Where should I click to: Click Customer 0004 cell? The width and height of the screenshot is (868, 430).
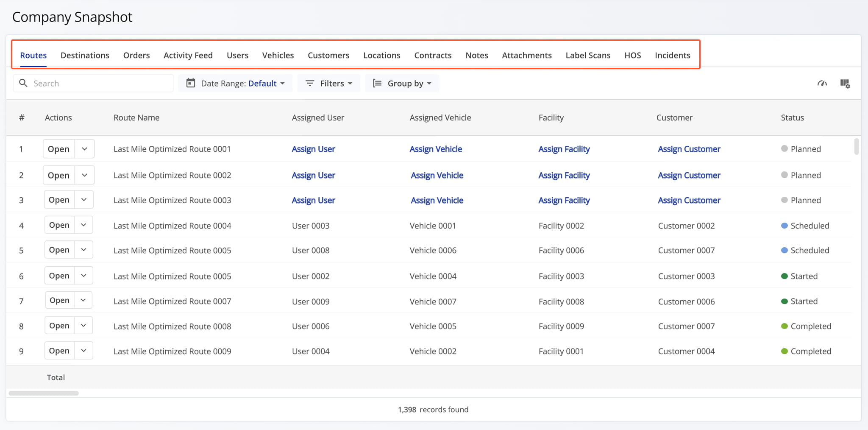pos(687,351)
